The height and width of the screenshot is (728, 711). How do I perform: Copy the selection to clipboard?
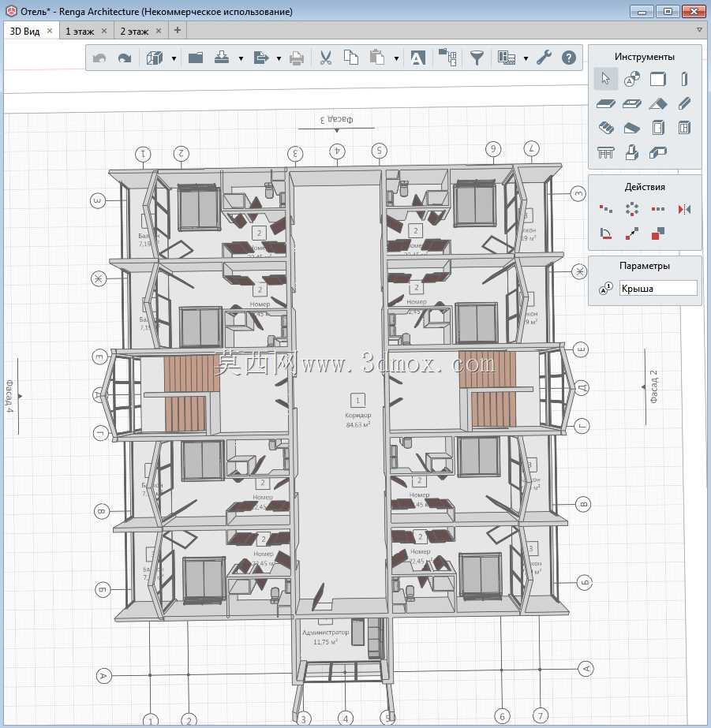point(351,58)
